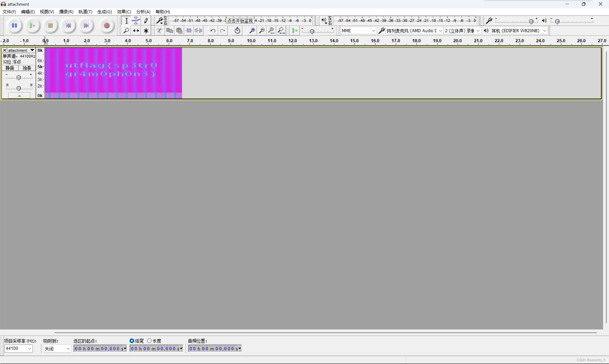Viewport: 609px width, 364px height.
Task: Select the 结尾 radio button
Action: 132,341
